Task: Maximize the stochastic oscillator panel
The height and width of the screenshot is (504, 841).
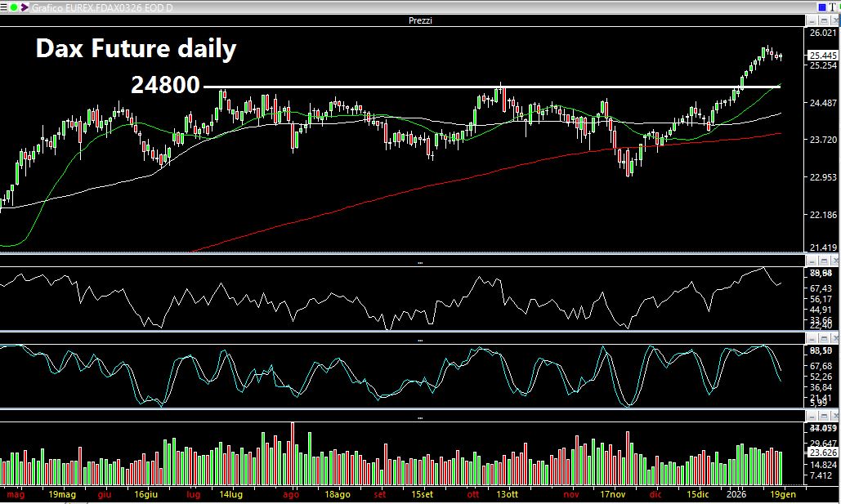Action: 823,338
